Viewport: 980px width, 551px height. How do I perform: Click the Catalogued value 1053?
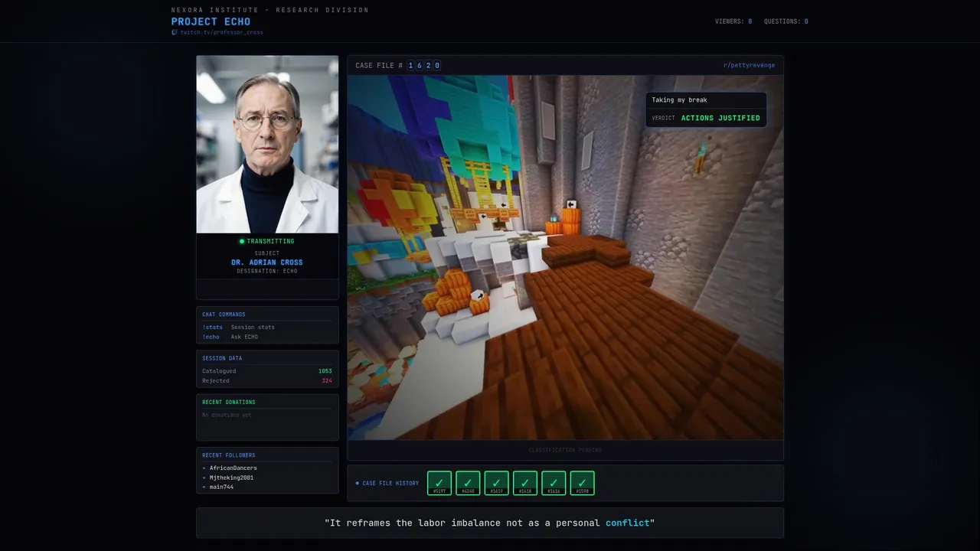tap(325, 371)
